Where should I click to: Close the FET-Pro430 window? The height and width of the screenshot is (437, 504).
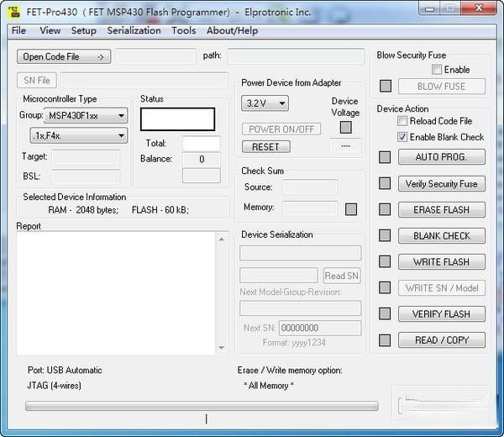pos(479,8)
